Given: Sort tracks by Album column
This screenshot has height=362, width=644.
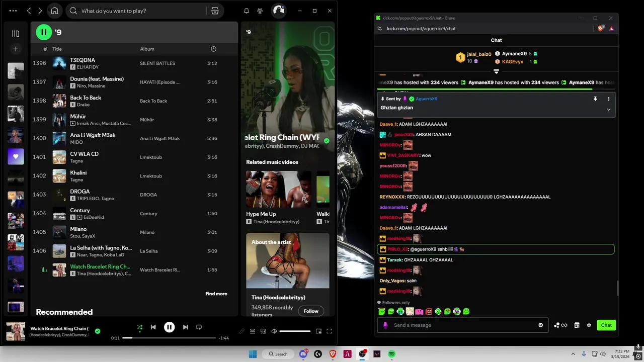Looking at the screenshot, I should [147, 49].
